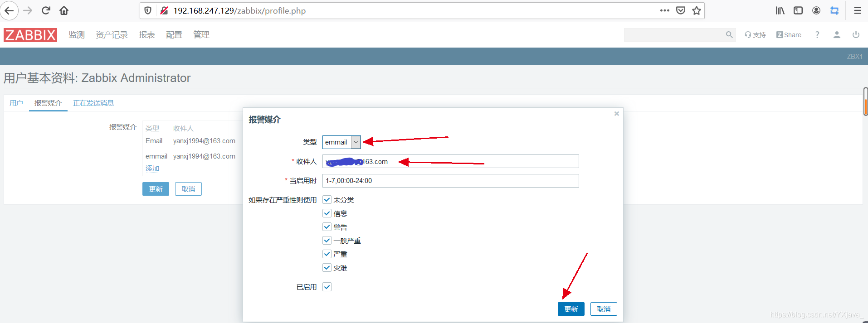868x323 pixels.
Task: Open the 监测 menu
Action: click(x=77, y=35)
